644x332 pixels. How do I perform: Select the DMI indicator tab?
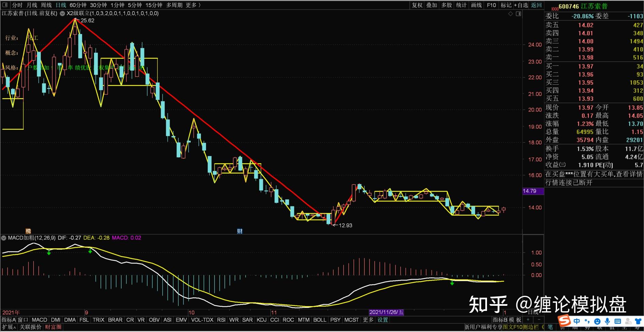click(56, 320)
